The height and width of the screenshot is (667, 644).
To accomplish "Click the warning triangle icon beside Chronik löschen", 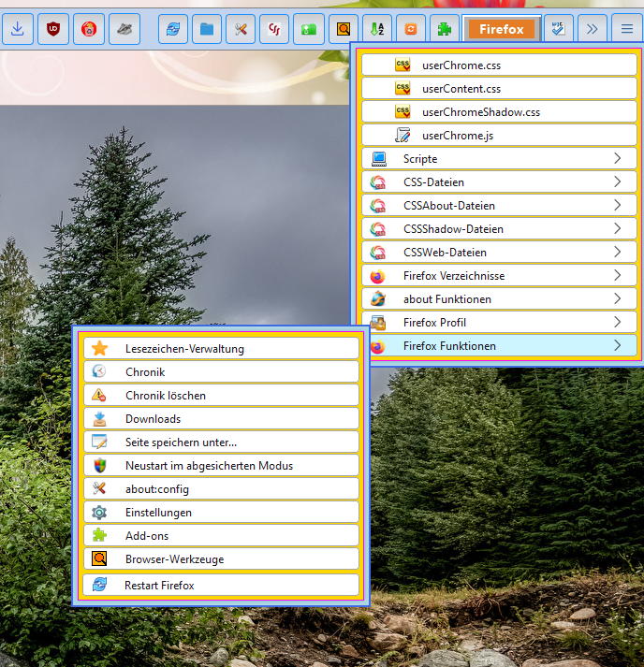I will (x=99, y=395).
